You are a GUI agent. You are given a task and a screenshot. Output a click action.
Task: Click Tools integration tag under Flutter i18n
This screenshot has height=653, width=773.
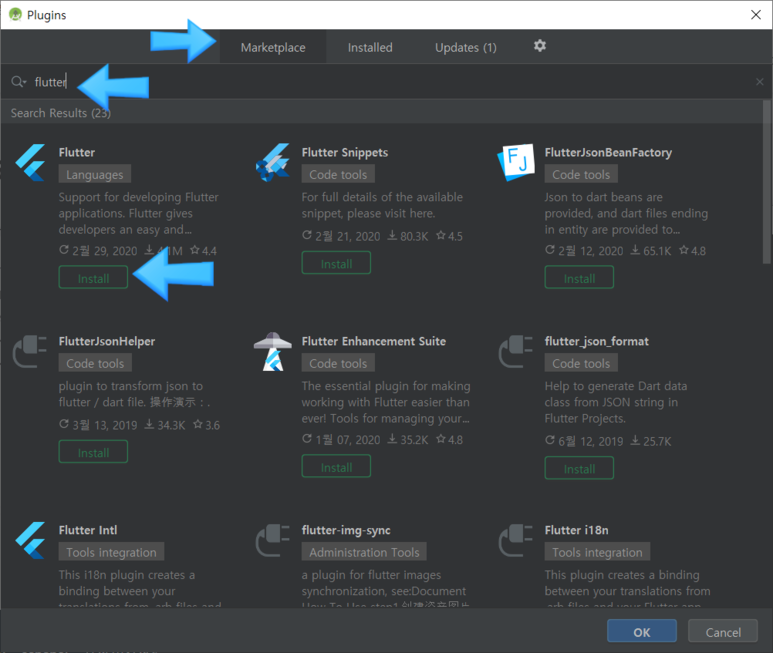[x=597, y=551]
